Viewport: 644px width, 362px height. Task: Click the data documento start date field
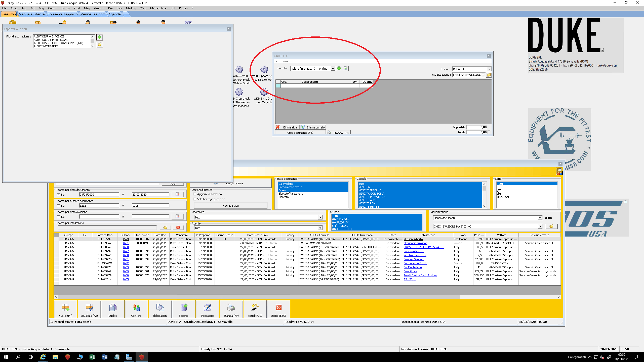[99, 194]
